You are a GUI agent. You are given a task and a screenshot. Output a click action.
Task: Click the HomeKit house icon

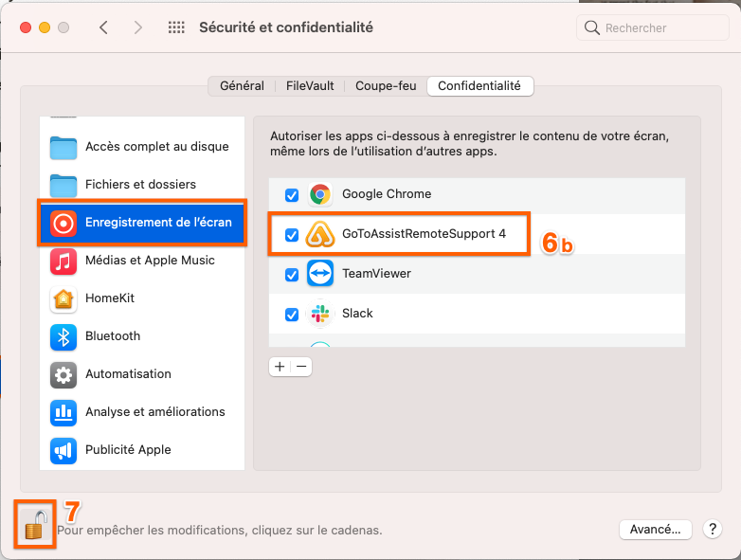[63, 298]
